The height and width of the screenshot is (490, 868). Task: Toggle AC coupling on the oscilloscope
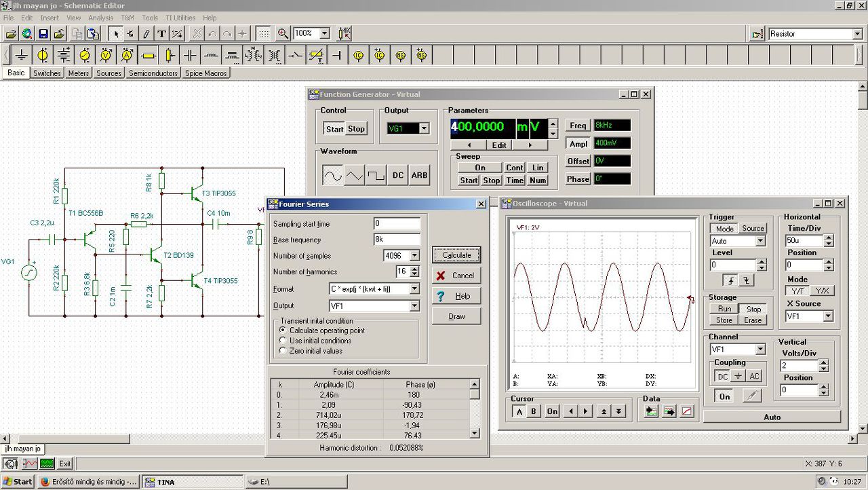[x=754, y=376]
